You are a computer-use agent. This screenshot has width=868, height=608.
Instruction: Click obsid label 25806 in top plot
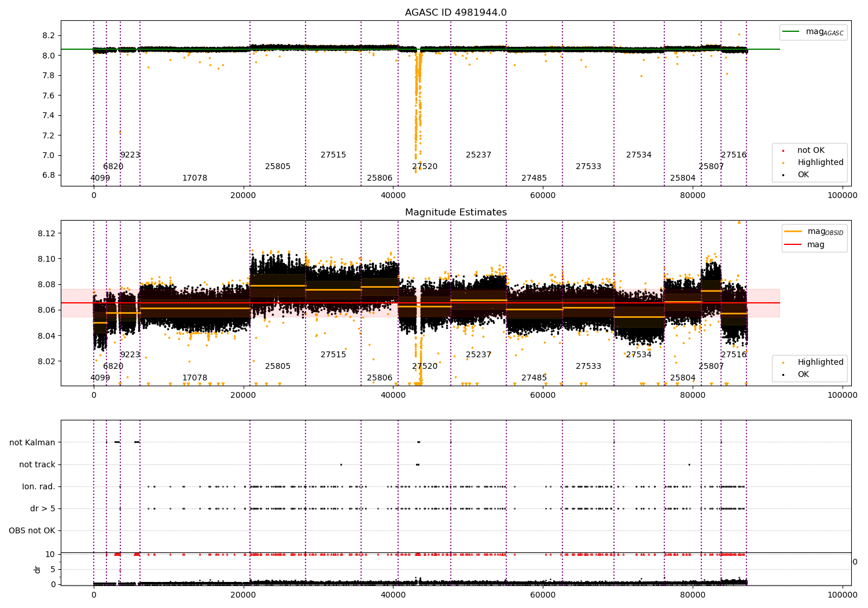pyautogui.click(x=380, y=178)
